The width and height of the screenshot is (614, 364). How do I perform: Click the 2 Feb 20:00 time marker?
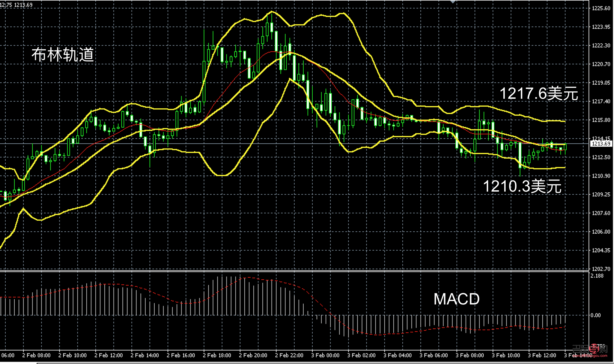tap(253, 355)
